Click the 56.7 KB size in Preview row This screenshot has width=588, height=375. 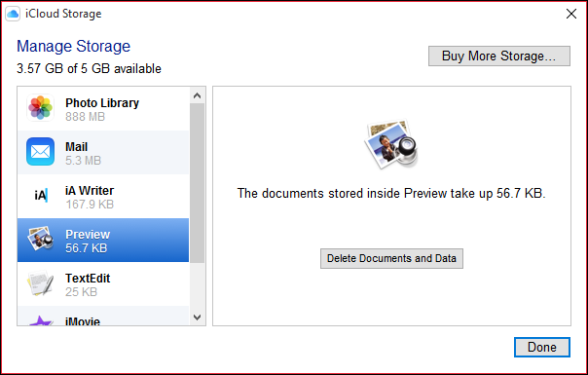click(x=87, y=248)
